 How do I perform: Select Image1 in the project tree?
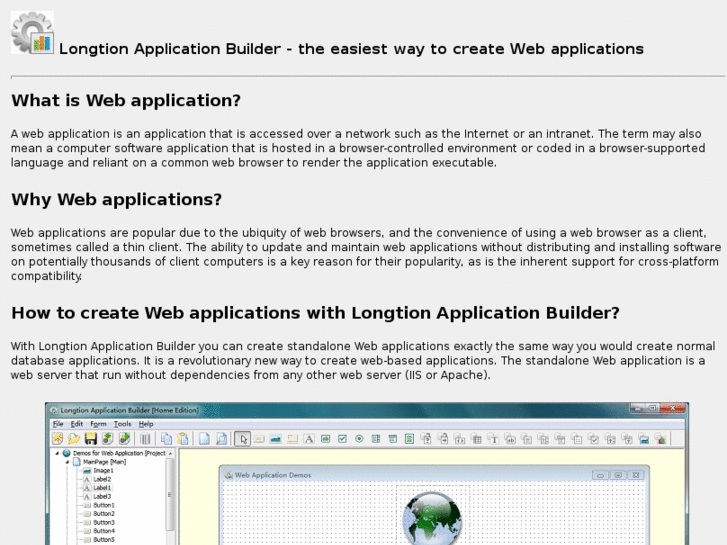click(103, 470)
